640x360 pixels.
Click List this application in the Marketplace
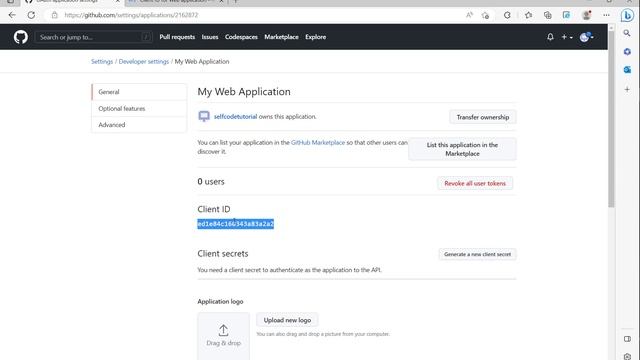tap(462, 149)
